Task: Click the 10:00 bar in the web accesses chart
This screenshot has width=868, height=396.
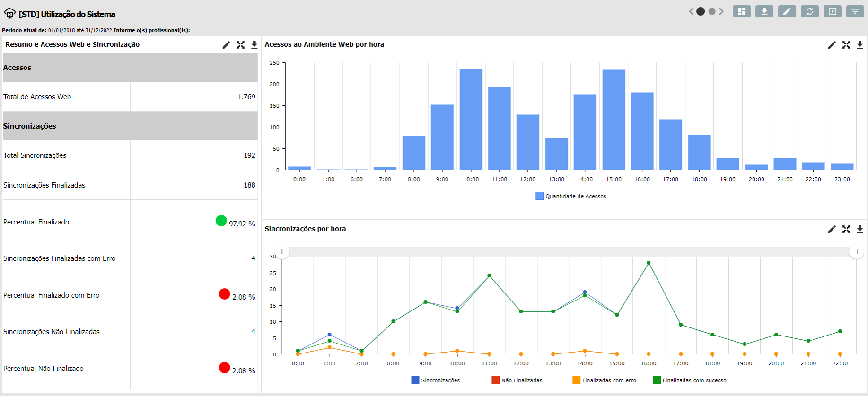Action: (471, 120)
